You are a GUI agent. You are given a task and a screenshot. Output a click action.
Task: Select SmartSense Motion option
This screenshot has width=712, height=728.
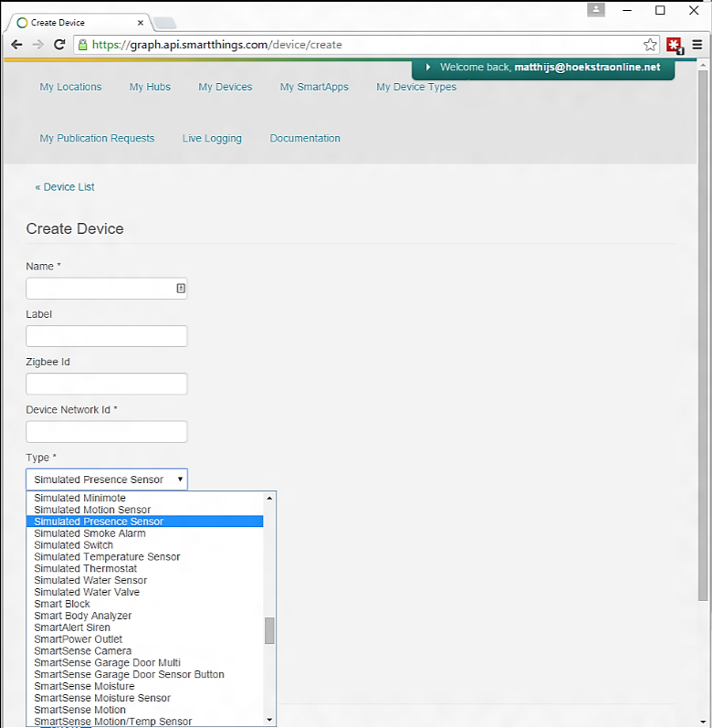coord(145,710)
